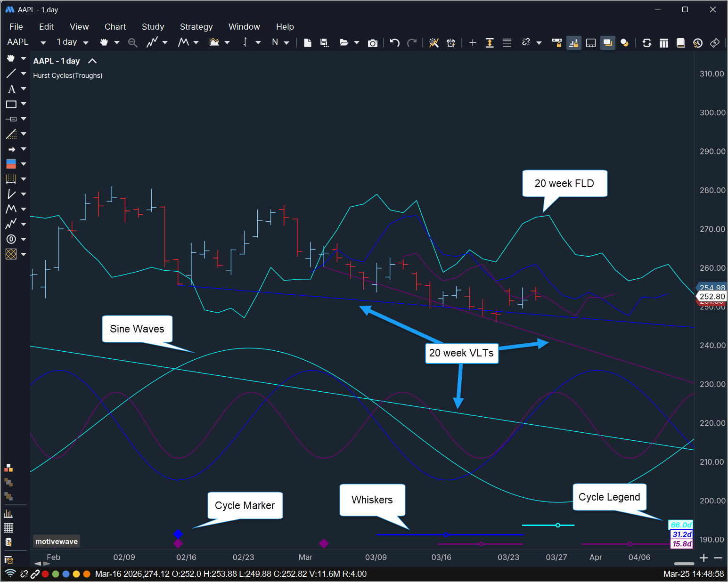The height and width of the screenshot is (582, 728).
Task: Toggle the bottom panel display button
Action: tap(590, 43)
